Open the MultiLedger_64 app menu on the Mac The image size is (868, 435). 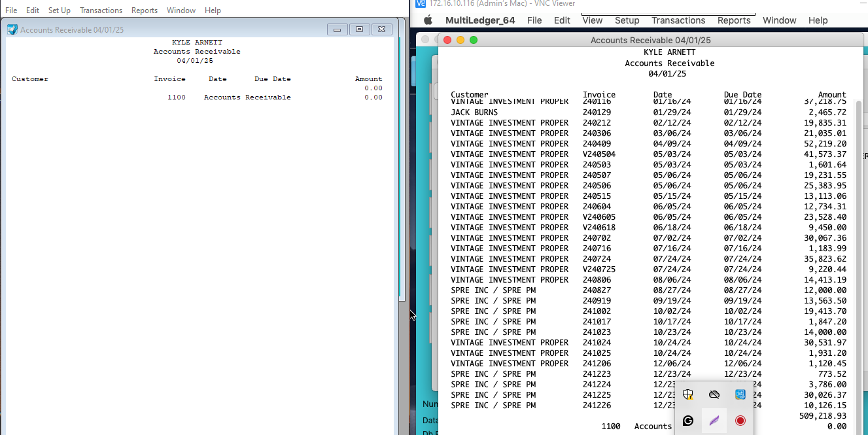[480, 20]
